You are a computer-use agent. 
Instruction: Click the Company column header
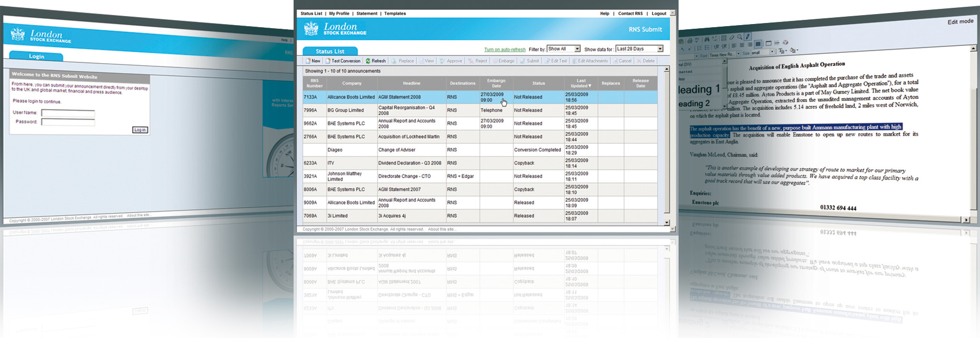pos(352,83)
